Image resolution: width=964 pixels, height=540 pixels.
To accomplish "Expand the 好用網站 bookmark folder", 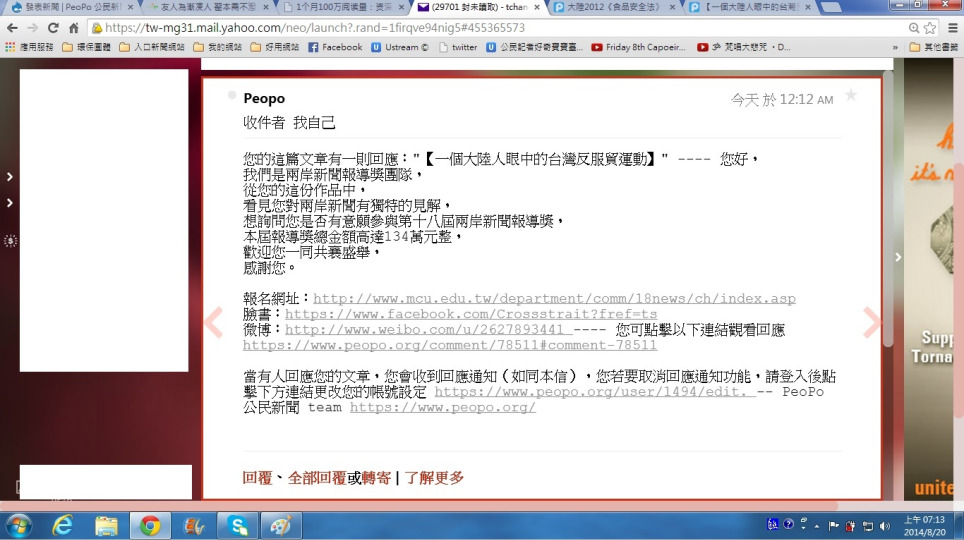I will [x=276, y=47].
